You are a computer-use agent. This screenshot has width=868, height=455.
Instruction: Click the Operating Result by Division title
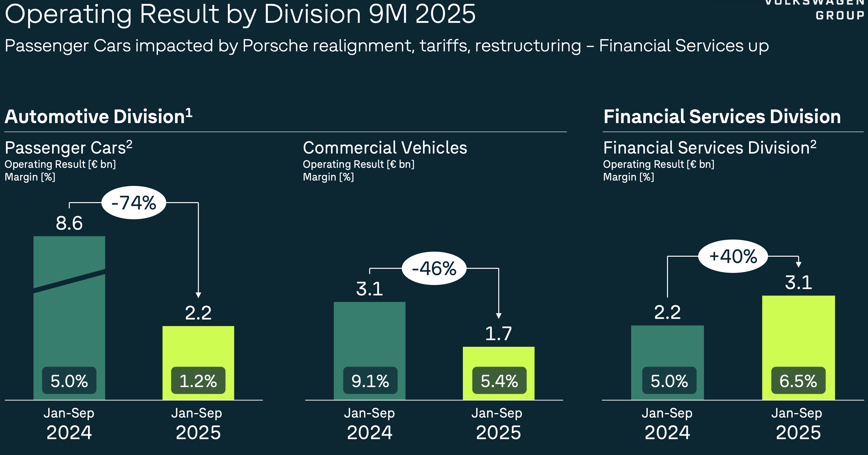coord(240,14)
